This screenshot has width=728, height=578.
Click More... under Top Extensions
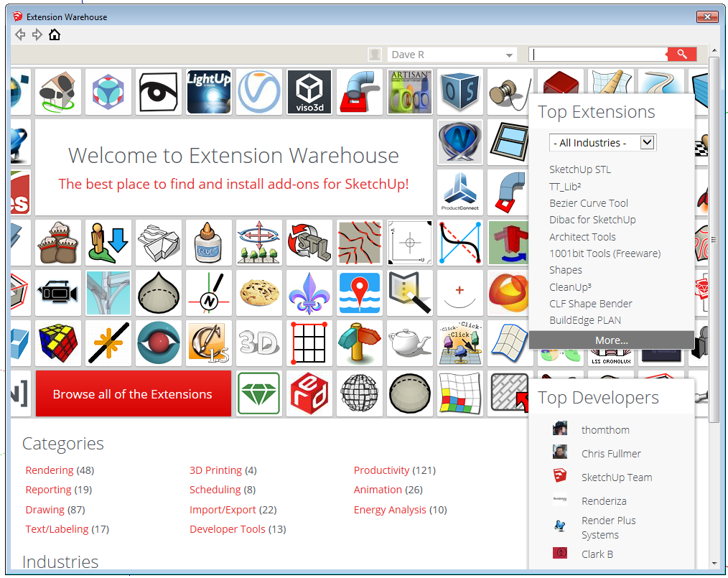pos(612,340)
